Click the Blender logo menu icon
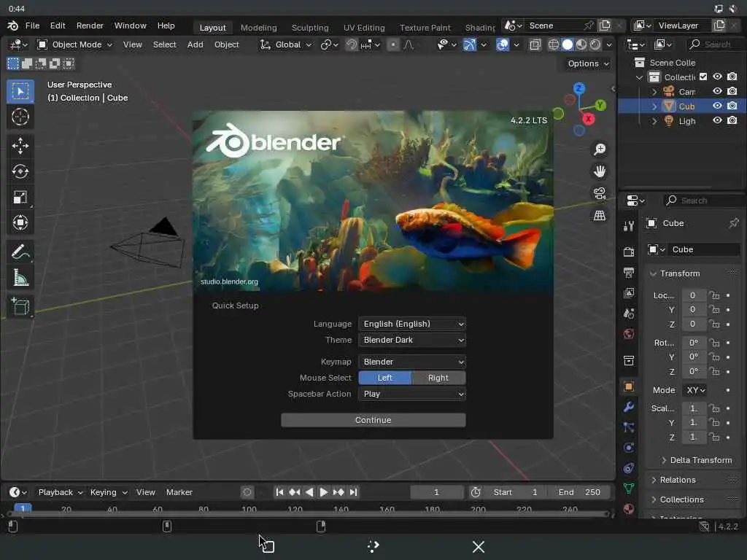747x560 pixels. tap(13, 26)
